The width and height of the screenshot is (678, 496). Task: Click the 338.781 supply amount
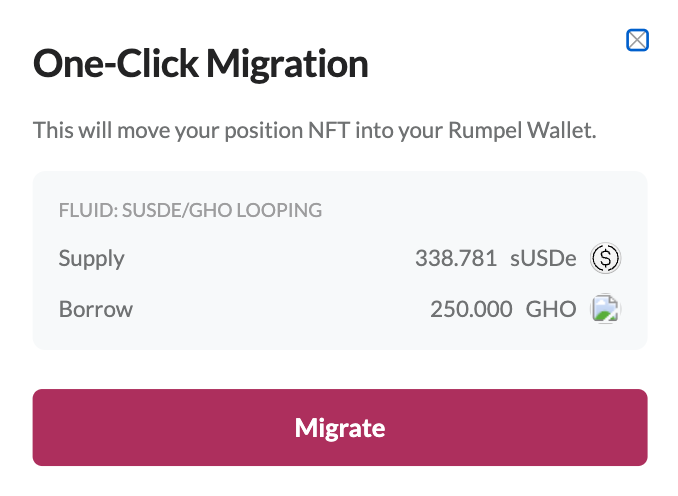click(x=456, y=258)
